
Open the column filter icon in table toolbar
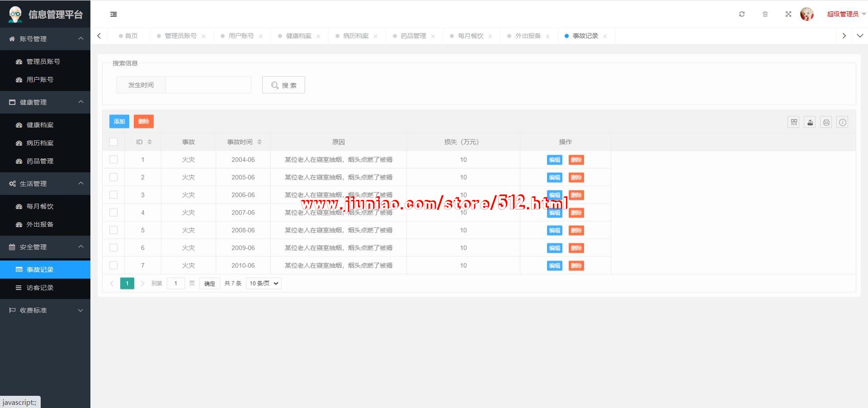[x=794, y=122]
